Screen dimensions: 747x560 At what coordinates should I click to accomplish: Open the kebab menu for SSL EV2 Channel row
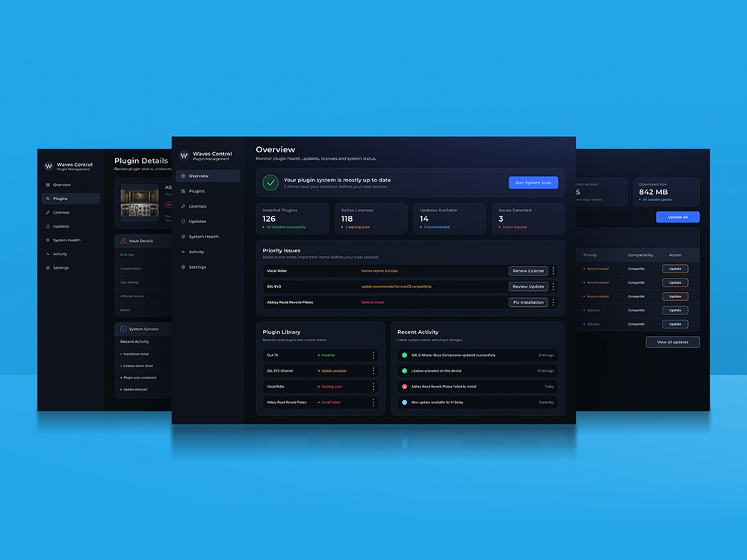click(373, 371)
